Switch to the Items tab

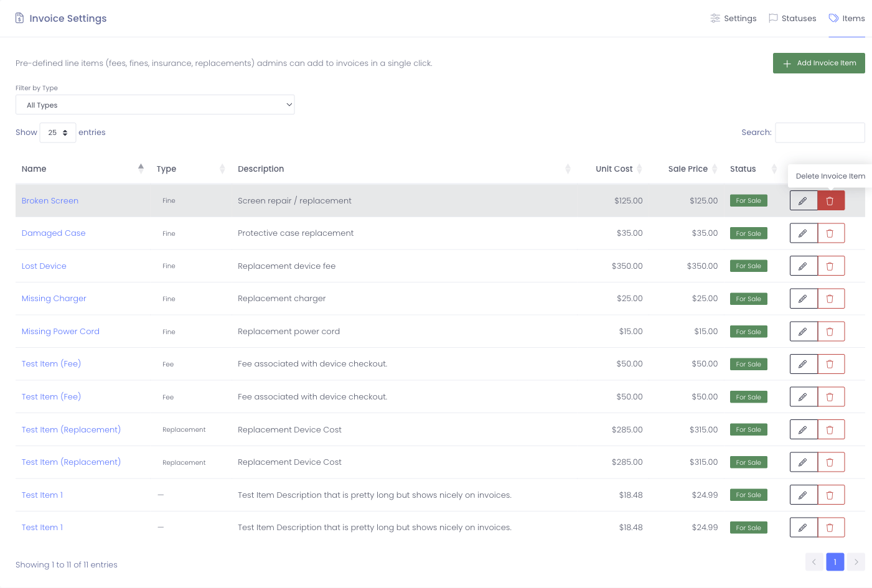point(847,18)
